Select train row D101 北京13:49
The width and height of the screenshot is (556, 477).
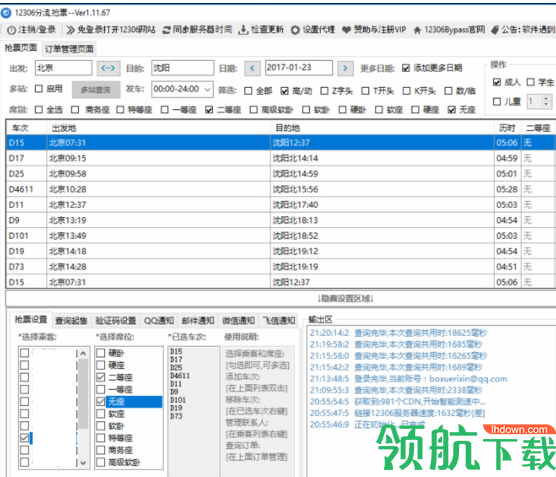coord(280,236)
